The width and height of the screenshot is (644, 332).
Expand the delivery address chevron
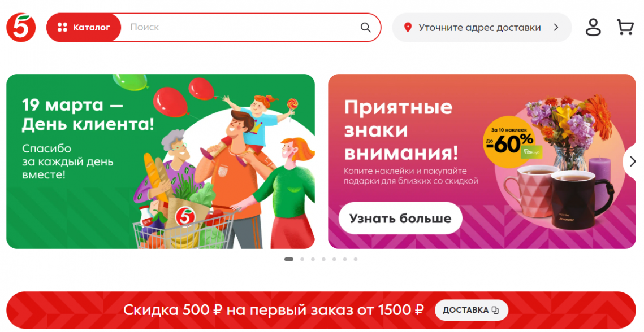(556, 28)
